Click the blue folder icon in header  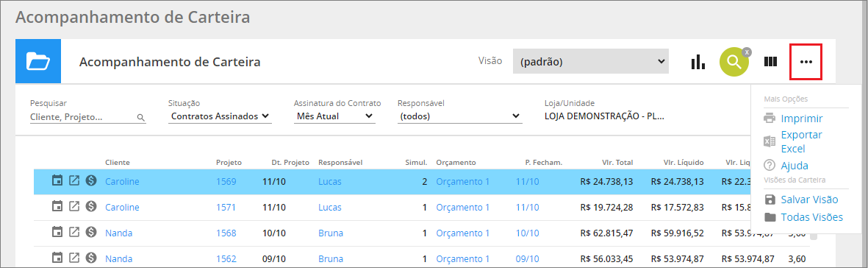[x=38, y=61]
